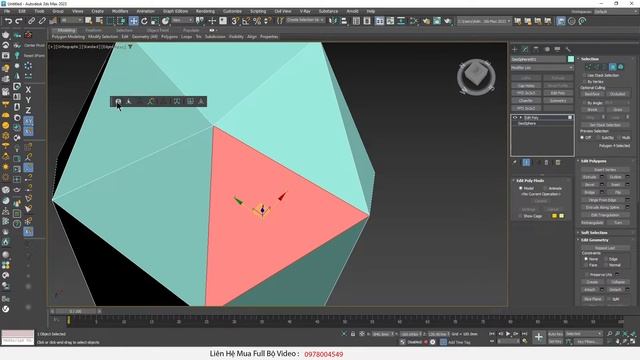Image resolution: width=640 pixels, height=360 pixels.
Task: Restrict to Y axis button
Action: pyautogui.click(x=28, y=100)
